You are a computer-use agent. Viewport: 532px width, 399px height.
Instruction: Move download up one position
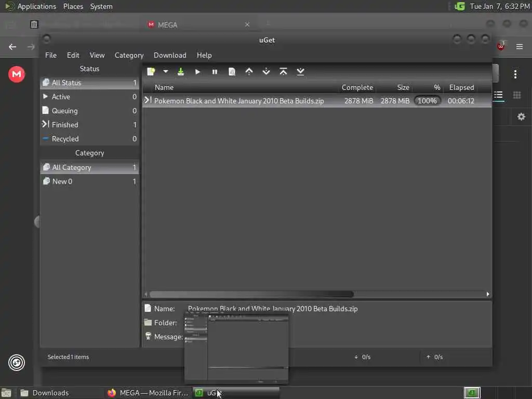click(249, 72)
